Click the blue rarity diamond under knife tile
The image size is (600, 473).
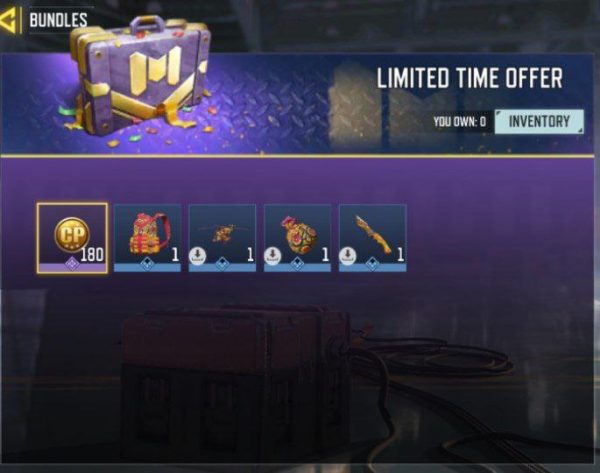coord(372,264)
